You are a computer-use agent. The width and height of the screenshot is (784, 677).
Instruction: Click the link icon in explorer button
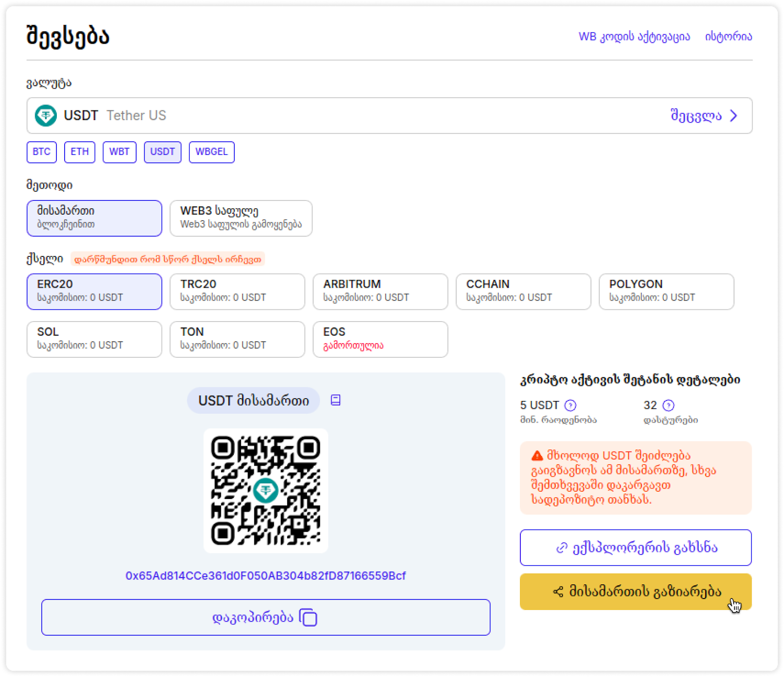[562, 548]
